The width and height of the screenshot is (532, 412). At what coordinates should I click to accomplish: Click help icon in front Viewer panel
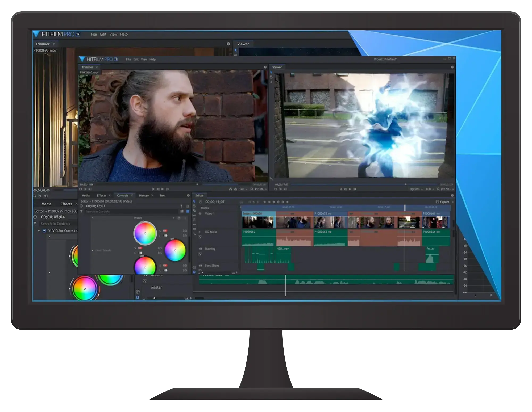[452, 67]
